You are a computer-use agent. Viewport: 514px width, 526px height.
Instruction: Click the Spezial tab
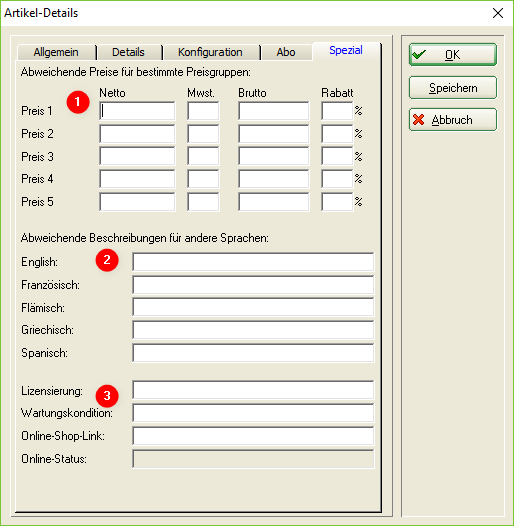pos(346,51)
